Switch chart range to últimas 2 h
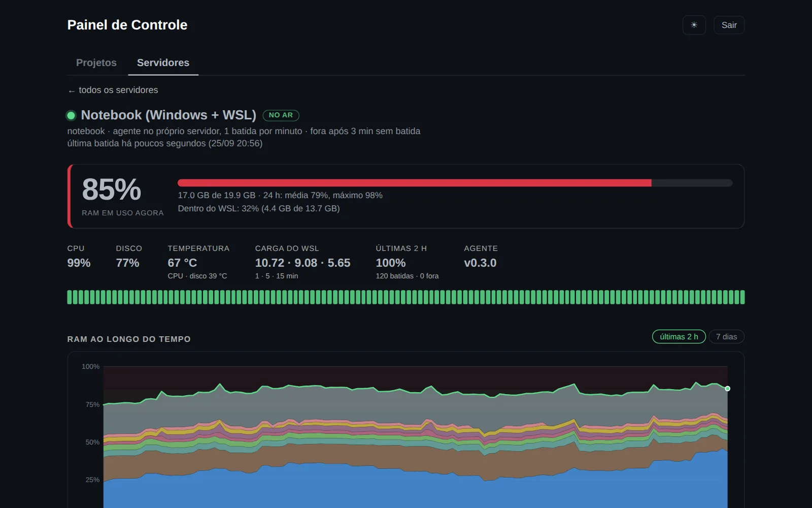812x508 pixels. (x=679, y=337)
